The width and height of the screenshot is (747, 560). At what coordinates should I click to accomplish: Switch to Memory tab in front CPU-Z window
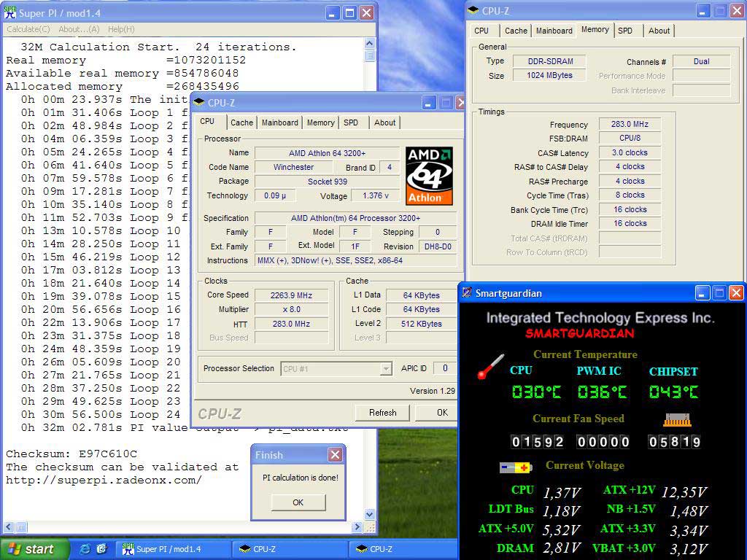321,122
